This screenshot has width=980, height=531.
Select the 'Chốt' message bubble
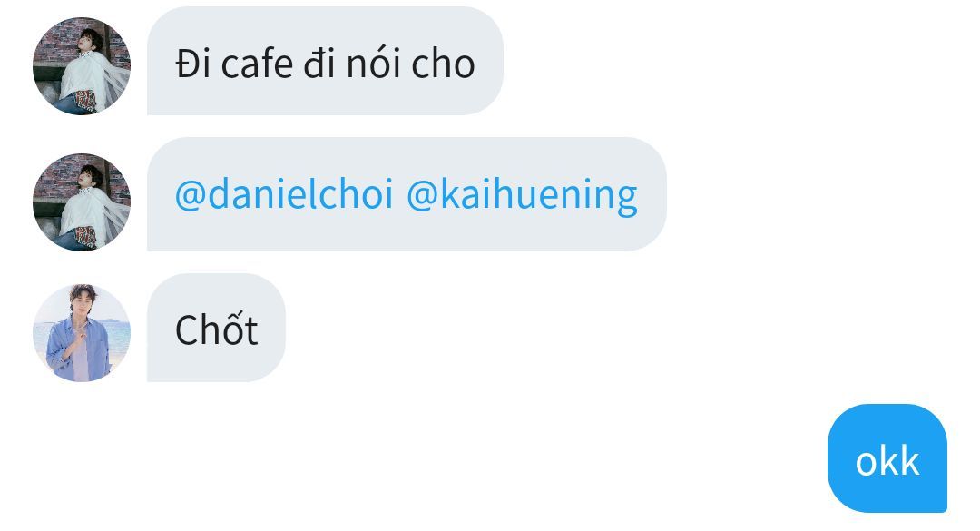click(x=216, y=328)
